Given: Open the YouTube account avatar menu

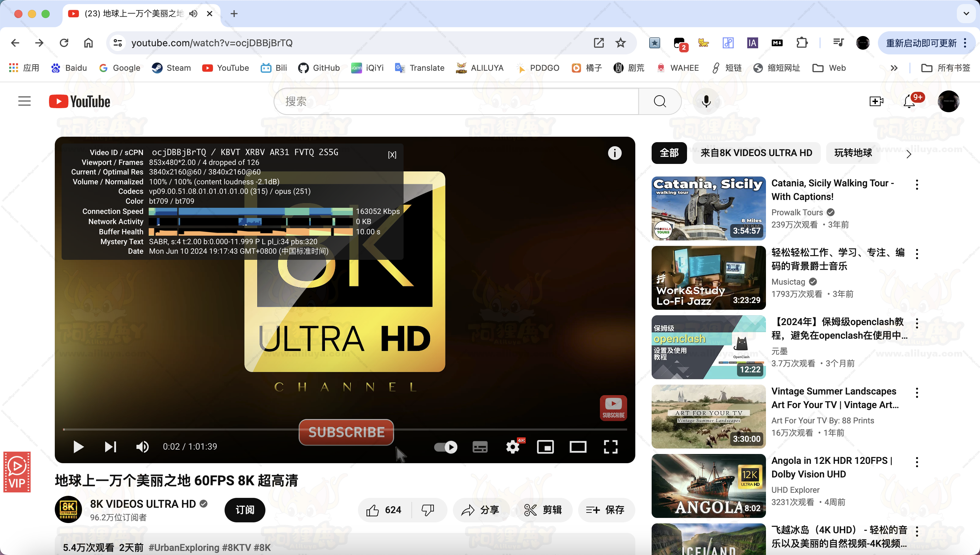Looking at the screenshot, I should (948, 101).
